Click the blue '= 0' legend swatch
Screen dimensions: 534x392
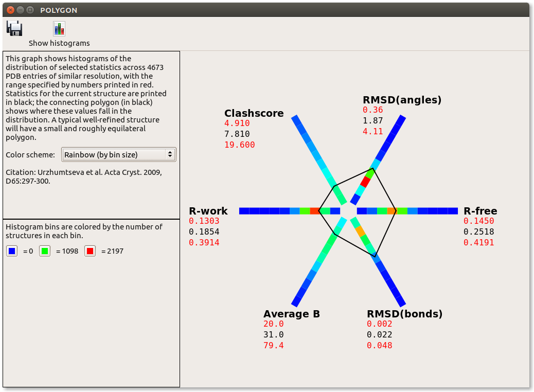[x=11, y=251]
